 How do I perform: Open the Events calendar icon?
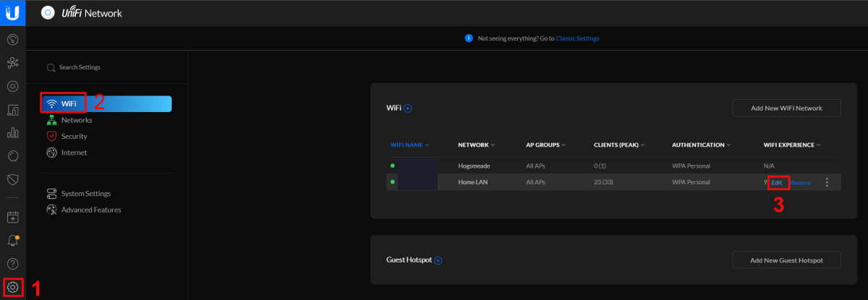12,216
